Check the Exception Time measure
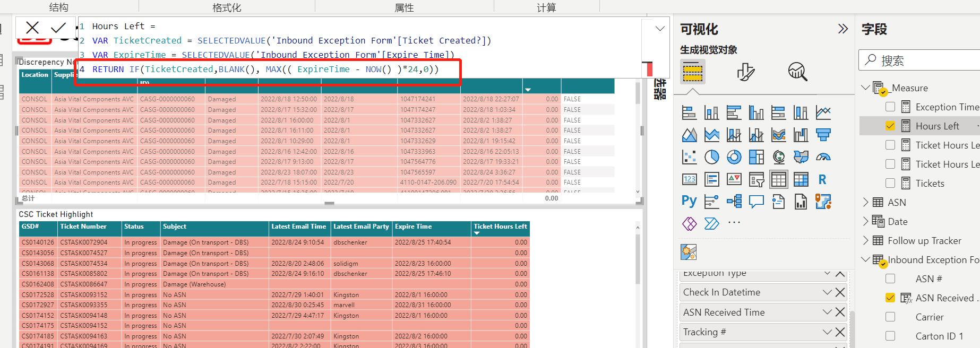 pyautogui.click(x=890, y=107)
